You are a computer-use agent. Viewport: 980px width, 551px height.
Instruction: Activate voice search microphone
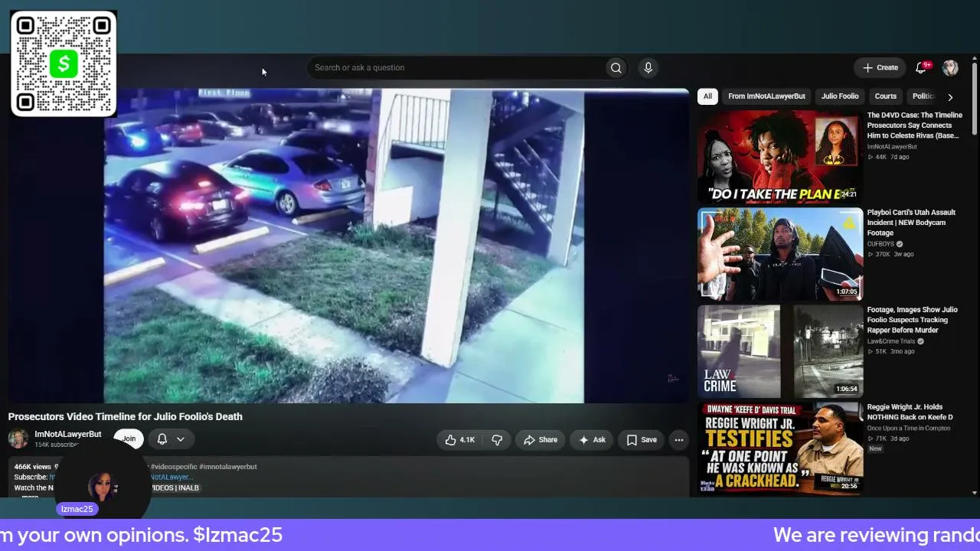[648, 68]
